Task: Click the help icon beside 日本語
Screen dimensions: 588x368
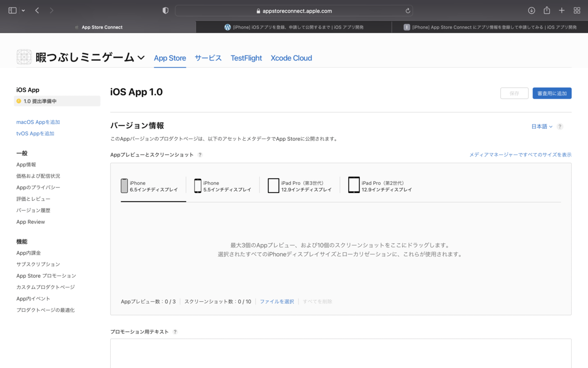Action: [x=560, y=127]
